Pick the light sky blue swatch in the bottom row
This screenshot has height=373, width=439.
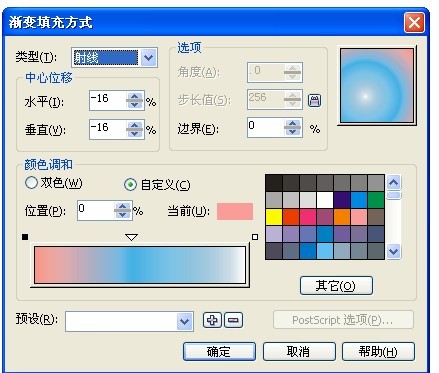click(x=325, y=251)
